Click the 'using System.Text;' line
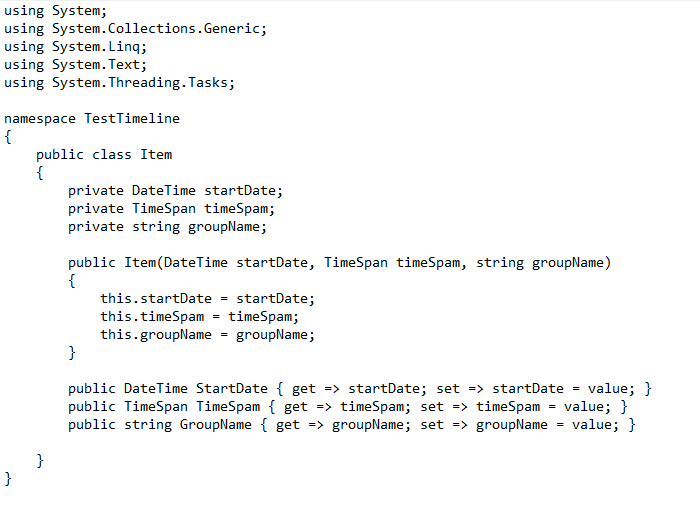Screen dimensions: 700x510 pyautogui.click(x=75, y=65)
